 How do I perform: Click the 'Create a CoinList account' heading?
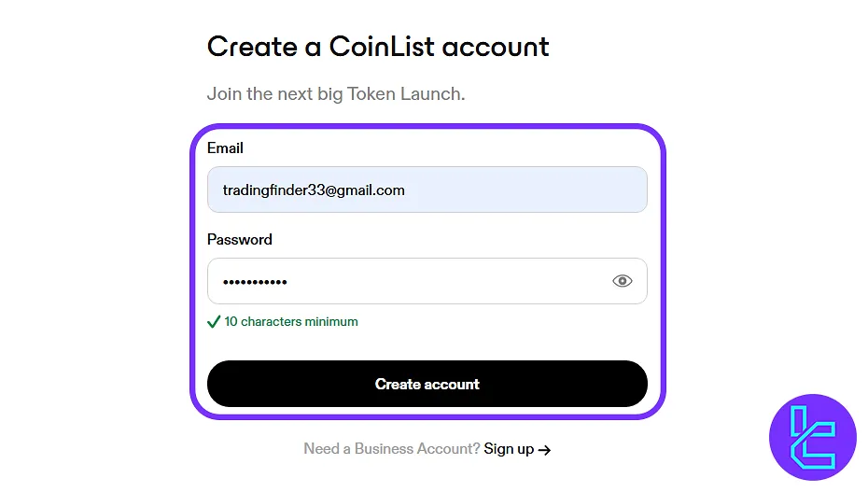[x=378, y=47]
